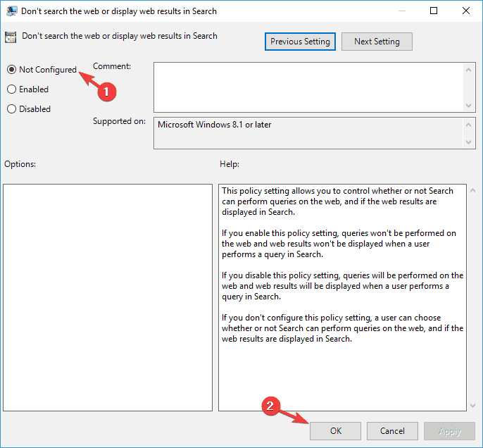This screenshot has height=448, width=483.
Task: Click the title bar policy icon
Action: (x=12, y=11)
